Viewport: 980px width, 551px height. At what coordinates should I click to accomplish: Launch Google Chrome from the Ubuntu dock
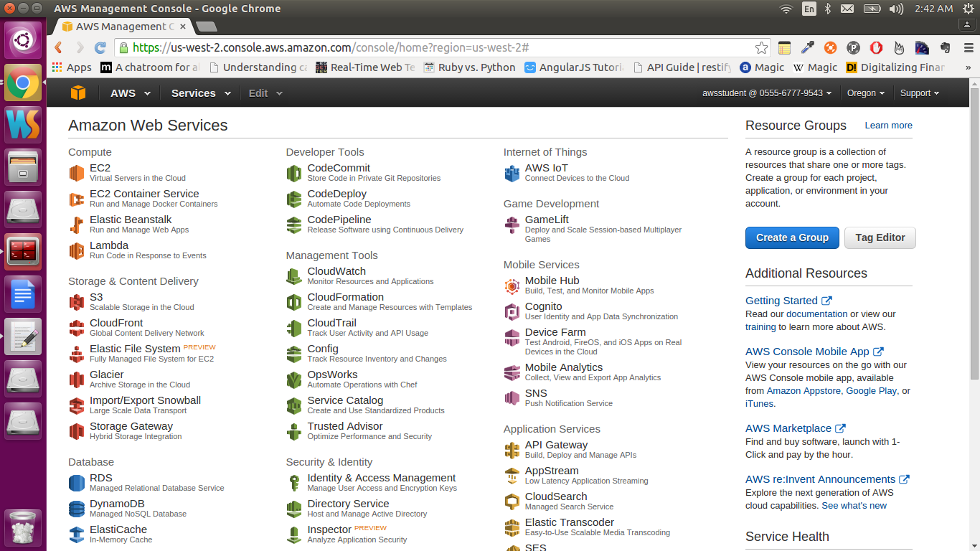(23, 83)
